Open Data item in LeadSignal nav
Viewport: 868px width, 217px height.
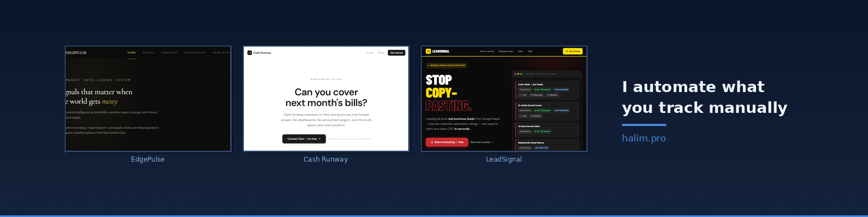click(521, 52)
